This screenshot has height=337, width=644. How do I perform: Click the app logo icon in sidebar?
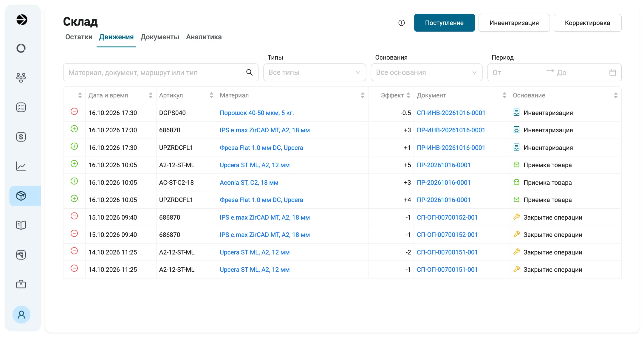click(21, 20)
